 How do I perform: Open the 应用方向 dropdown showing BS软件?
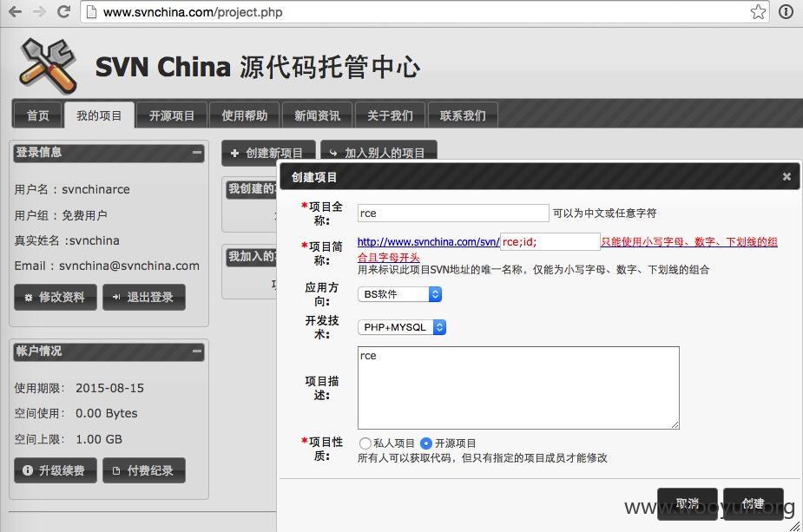(399, 294)
